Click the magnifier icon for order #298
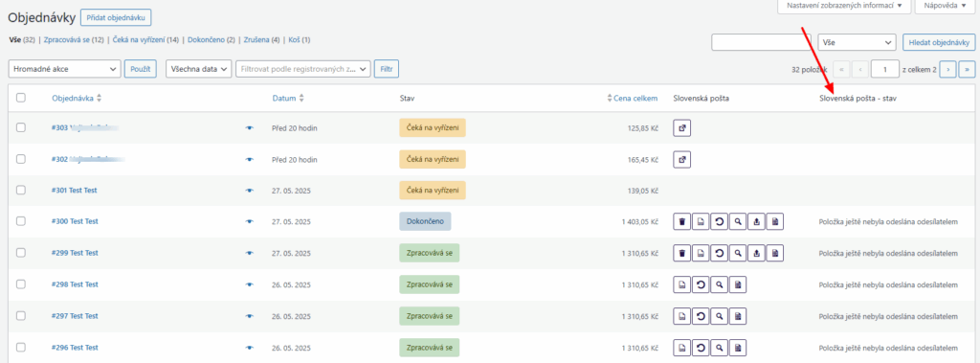The width and height of the screenshot is (980, 363). tap(720, 284)
